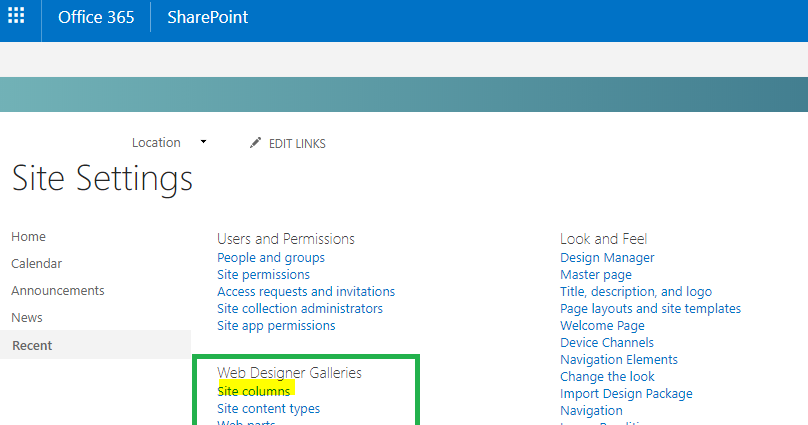This screenshot has height=425, width=808.
Task: Open the highlighted Site columns link
Action: click(254, 391)
